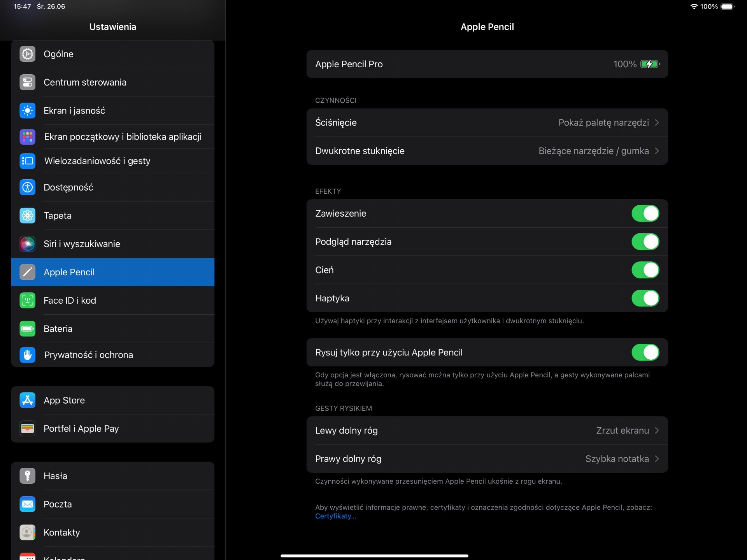
Task: Tap the green Bateria icon
Action: click(x=27, y=329)
